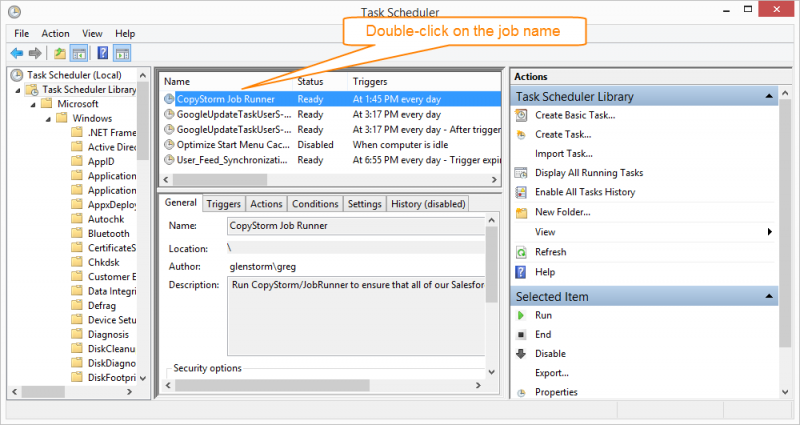Select the User_Feed_Synchronizati... task row
This screenshot has width=800, height=425.
coord(331,160)
